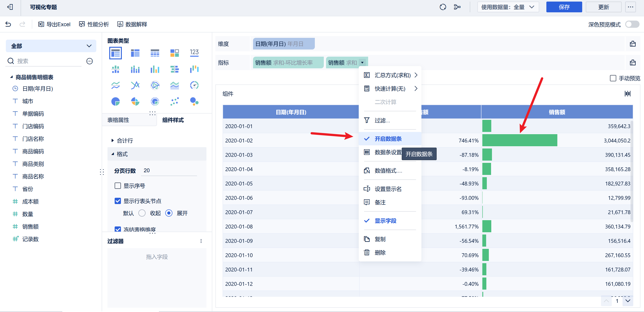The height and width of the screenshot is (312, 644).
Task: Click the back exit icon at top-left
Action: (10, 7)
